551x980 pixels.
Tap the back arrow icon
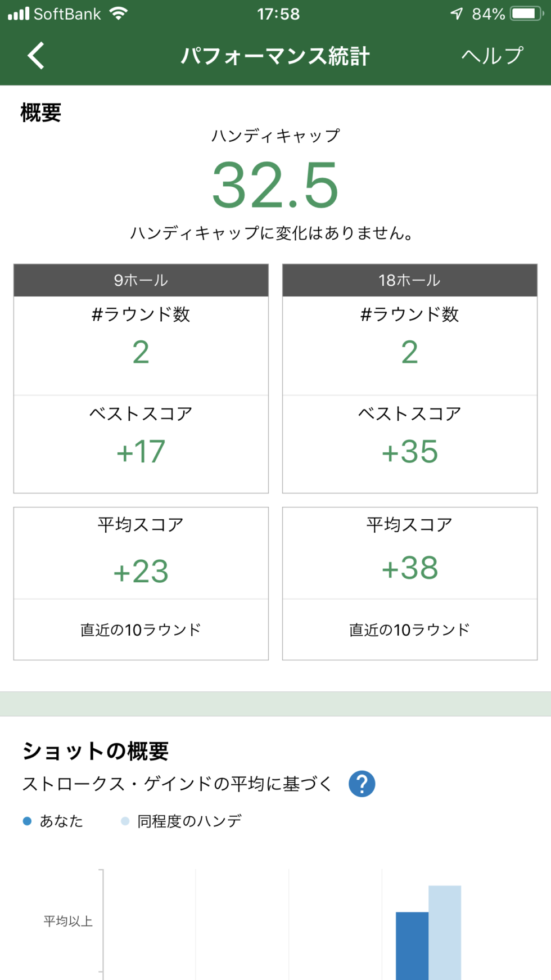(36, 56)
